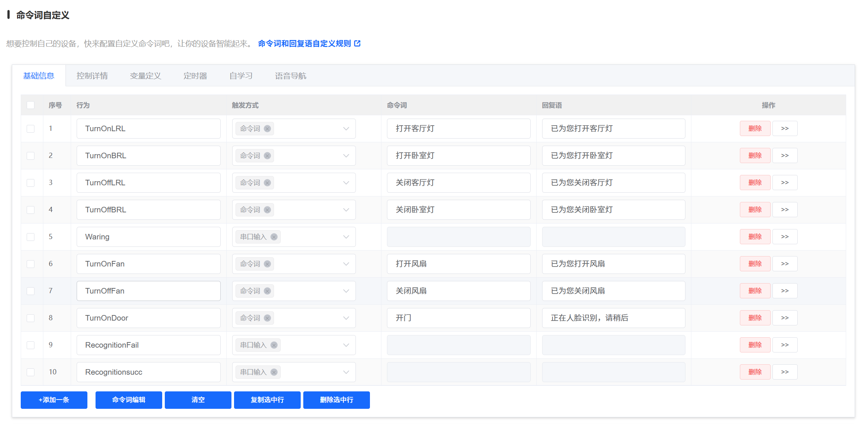The image size is (868, 424).
Task: Expand trigger dropdown for TurnOnLRL
Action: [346, 129]
